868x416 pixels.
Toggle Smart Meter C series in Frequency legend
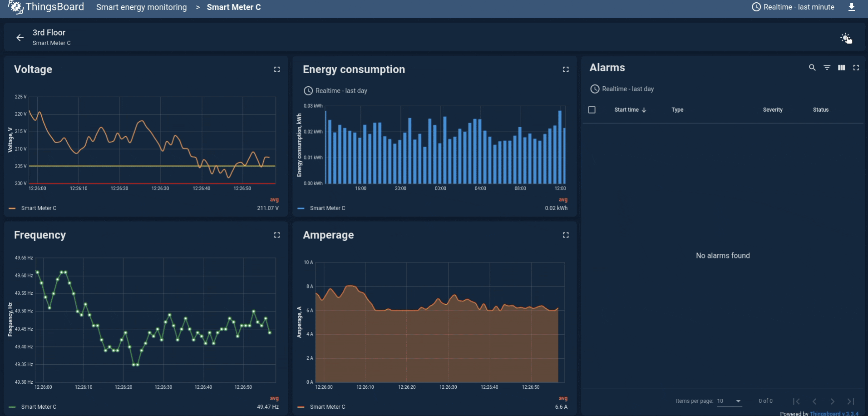pos(39,406)
